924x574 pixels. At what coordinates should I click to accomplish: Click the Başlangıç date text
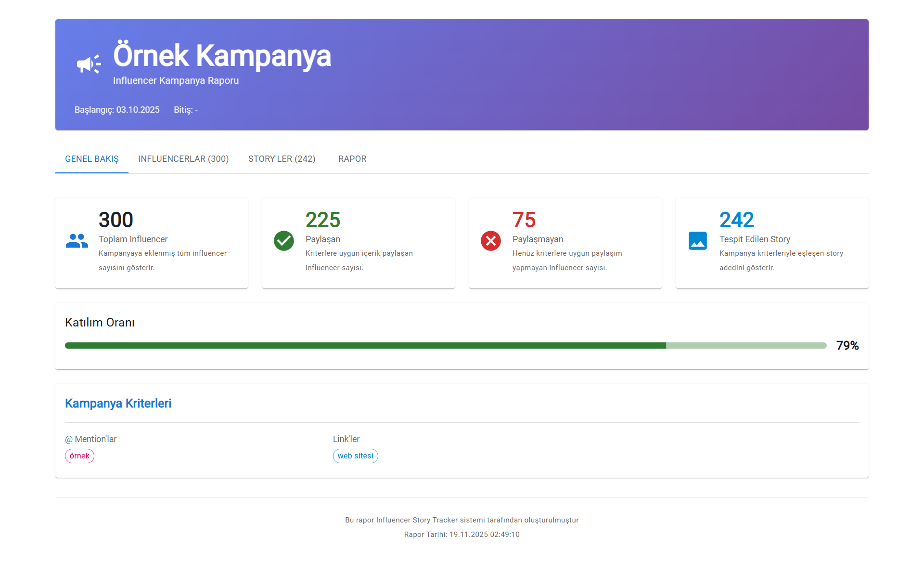(x=117, y=110)
